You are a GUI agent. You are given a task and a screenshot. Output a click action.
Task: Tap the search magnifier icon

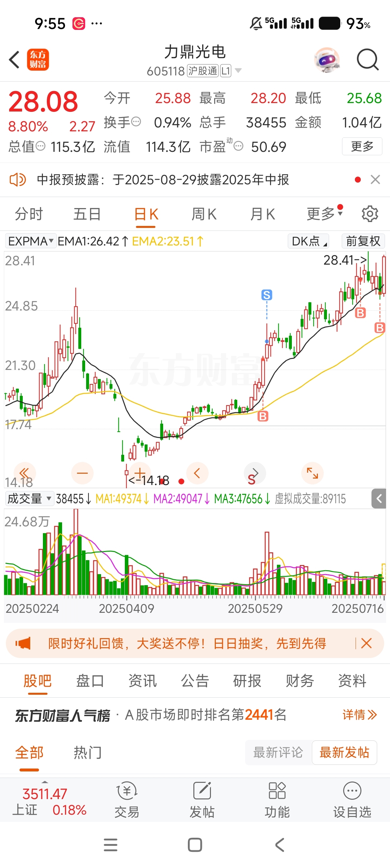(368, 59)
